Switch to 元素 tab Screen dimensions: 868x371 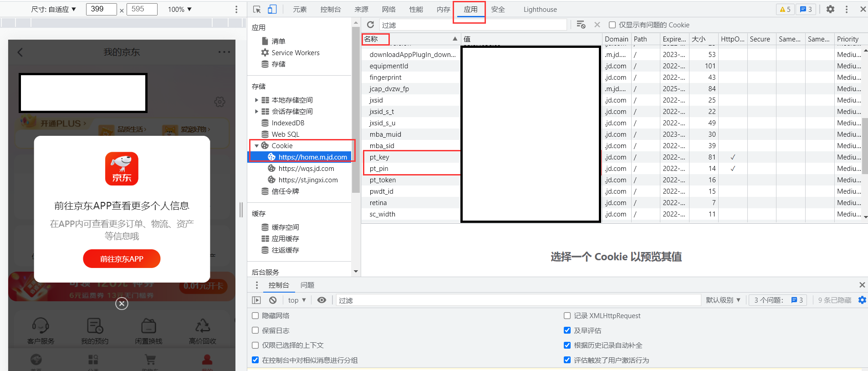[300, 9]
